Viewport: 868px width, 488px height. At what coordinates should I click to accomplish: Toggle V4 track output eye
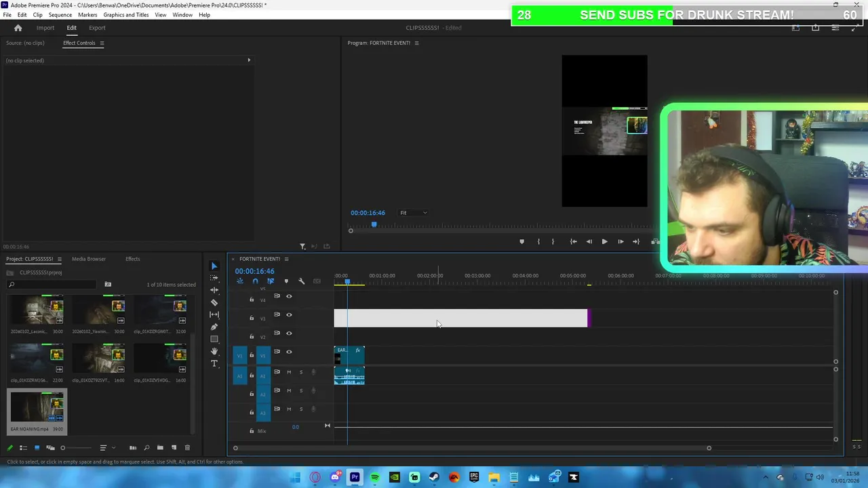coord(289,296)
